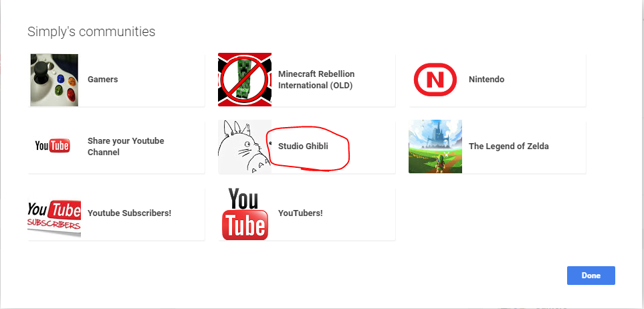Open the Youtube Subscribers! community label
The height and width of the screenshot is (309, 644).
pos(129,213)
